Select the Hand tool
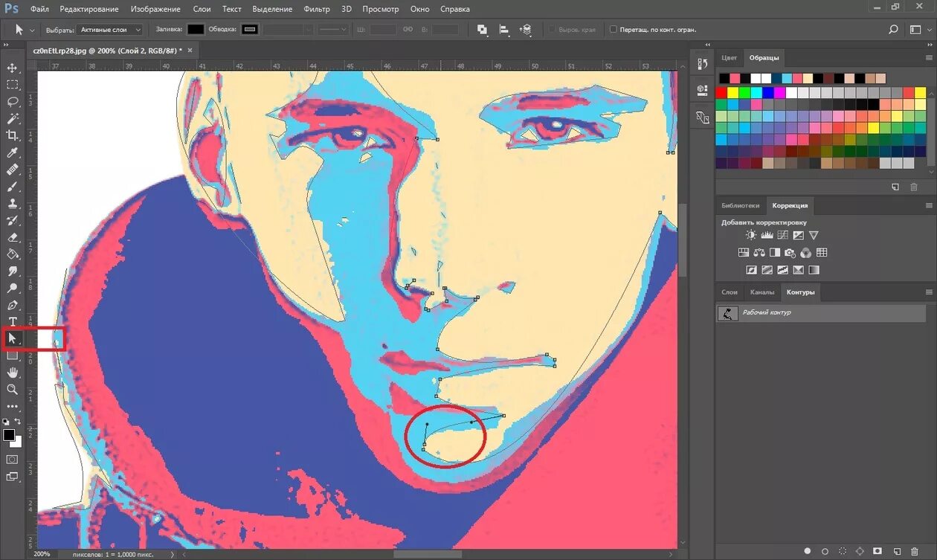 click(x=12, y=373)
